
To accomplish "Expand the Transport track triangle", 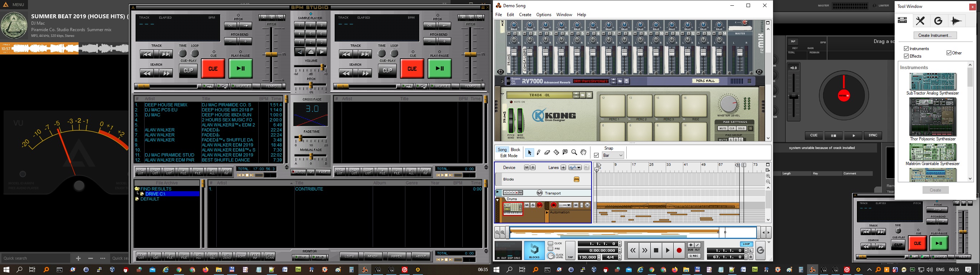I will pyautogui.click(x=498, y=193).
